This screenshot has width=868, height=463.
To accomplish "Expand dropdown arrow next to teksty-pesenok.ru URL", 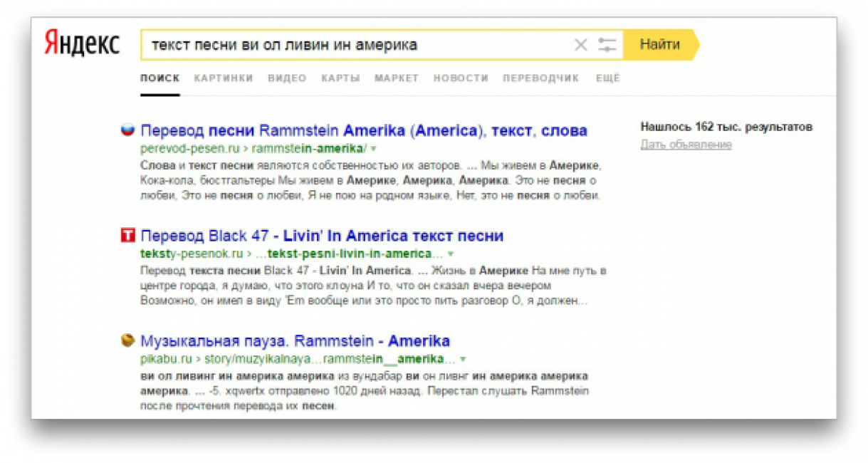I will (x=450, y=254).
